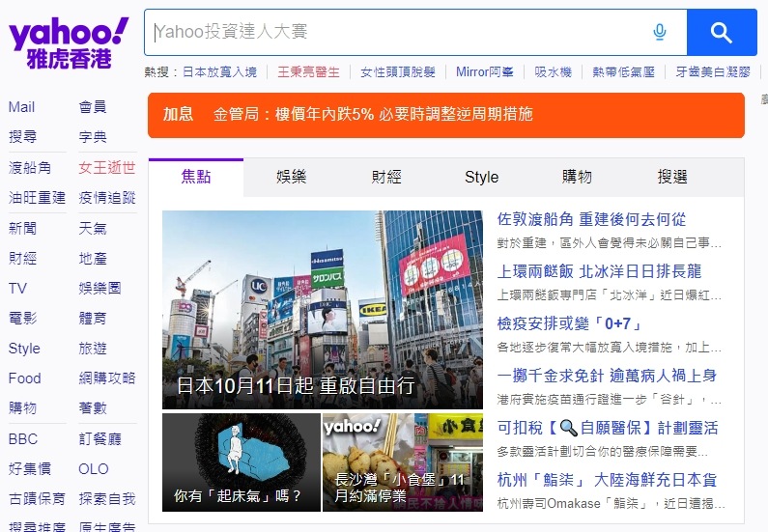Click the blue magnifier search button
This screenshot has width=768, height=532.
tap(722, 32)
